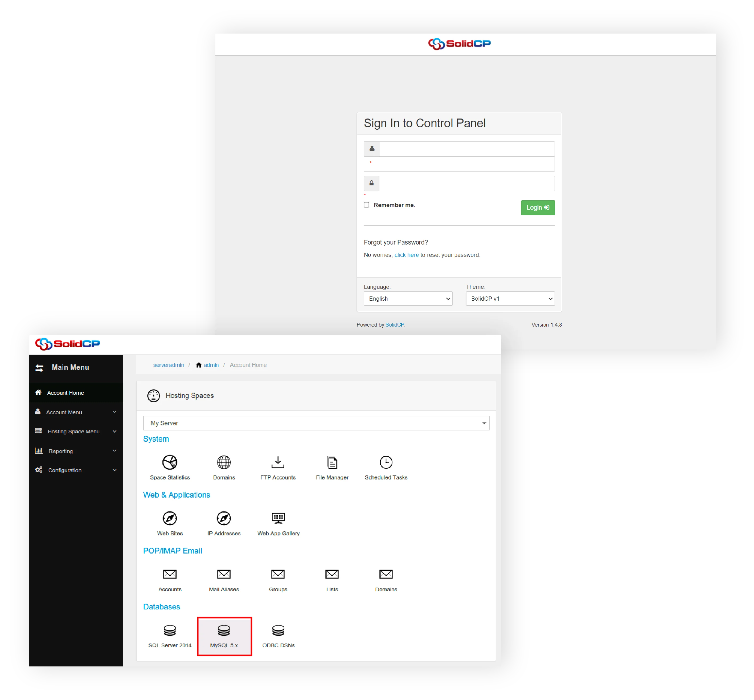The image size is (754, 700).
Task: Check the Remember me checkbox
Action: tap(366, 205)
